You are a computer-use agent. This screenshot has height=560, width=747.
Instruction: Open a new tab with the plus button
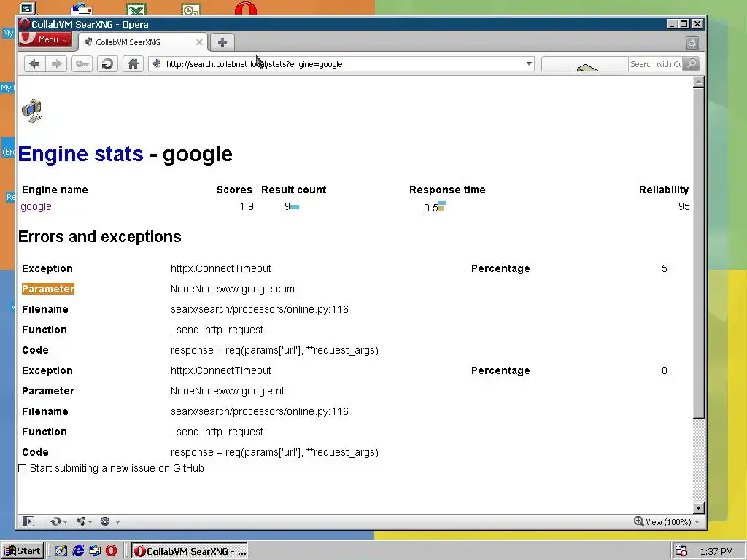[x=222, y=42]
